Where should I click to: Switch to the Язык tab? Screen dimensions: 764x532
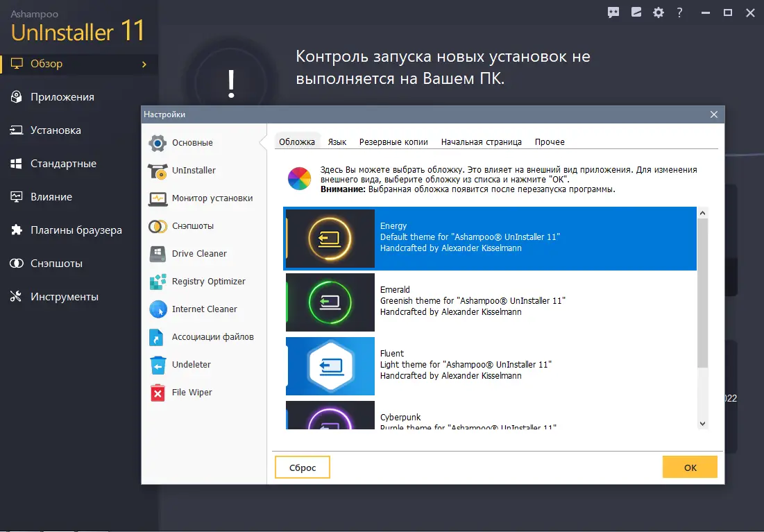337,141
